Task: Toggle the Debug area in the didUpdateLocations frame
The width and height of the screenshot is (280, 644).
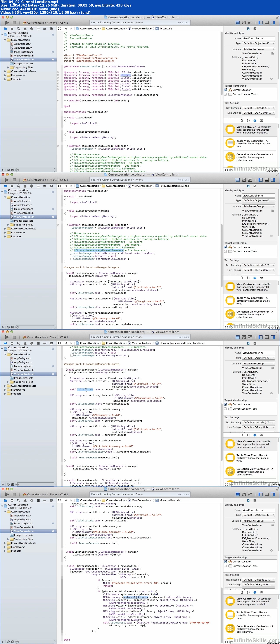Action: pyautogui.click(x=267, y=337)
